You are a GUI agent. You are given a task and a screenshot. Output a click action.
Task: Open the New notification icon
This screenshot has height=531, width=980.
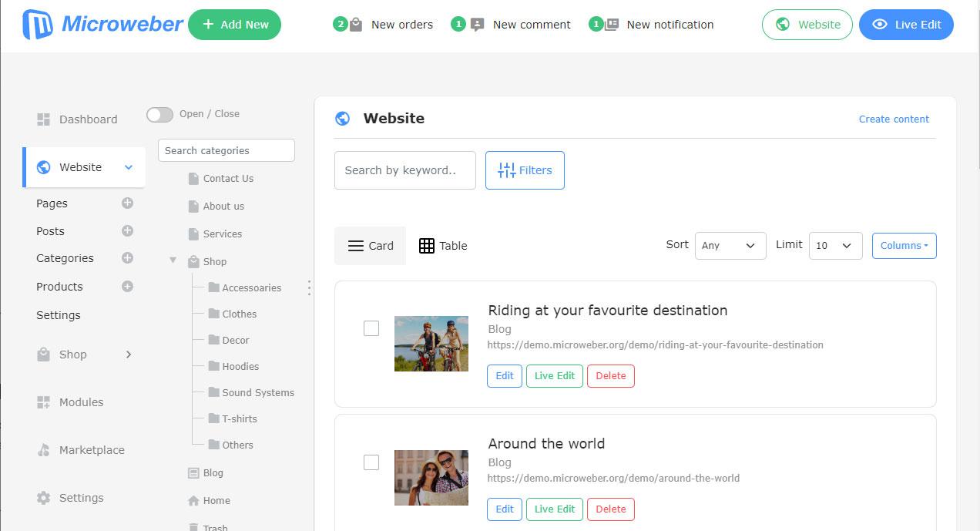pos(612,25)
